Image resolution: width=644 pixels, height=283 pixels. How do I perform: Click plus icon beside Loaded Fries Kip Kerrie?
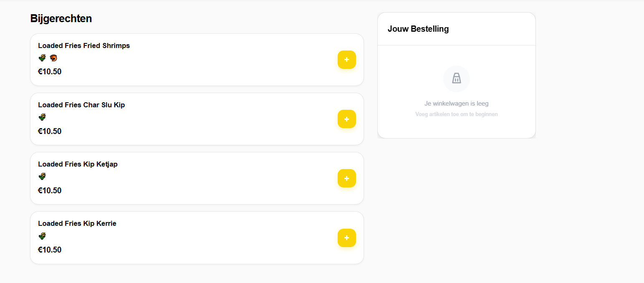tap(346, 238)
